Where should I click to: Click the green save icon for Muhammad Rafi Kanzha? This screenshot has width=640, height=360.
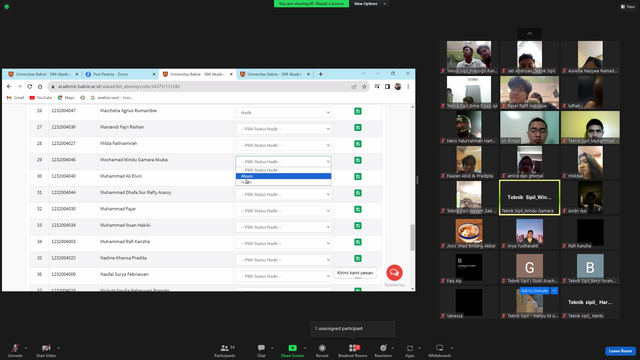tap(358, 242)
